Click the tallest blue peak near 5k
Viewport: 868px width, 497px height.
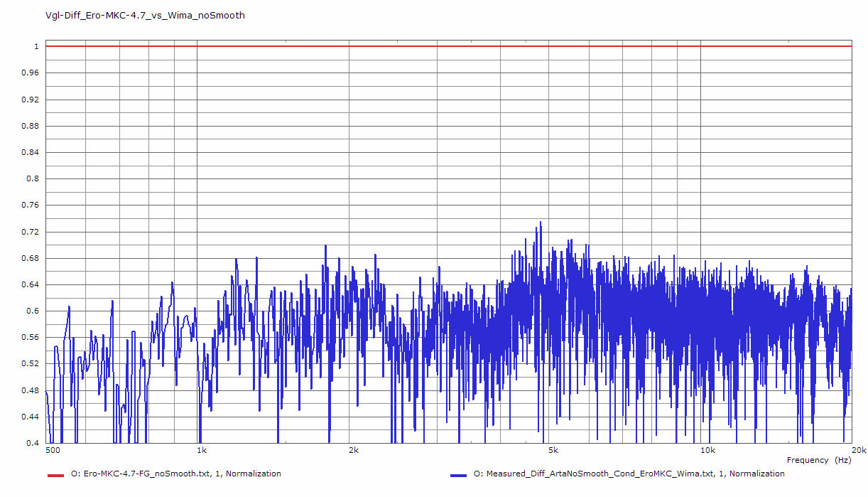(541, 223)
